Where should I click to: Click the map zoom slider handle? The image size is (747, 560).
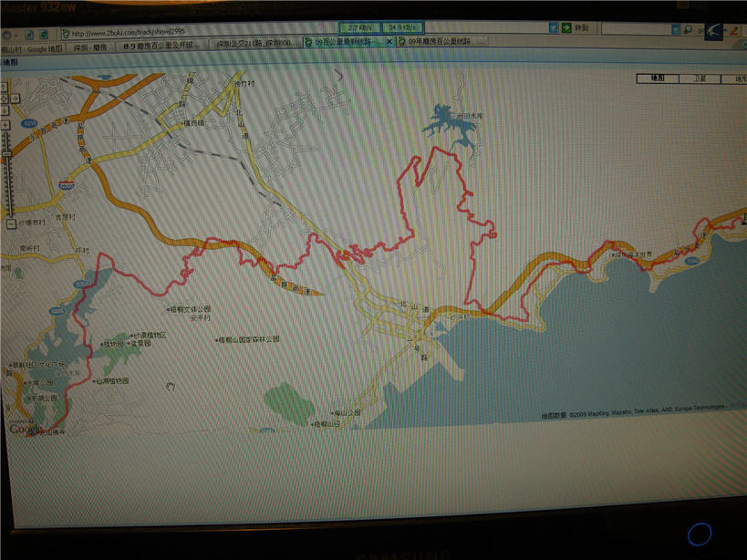click(7, 154)
